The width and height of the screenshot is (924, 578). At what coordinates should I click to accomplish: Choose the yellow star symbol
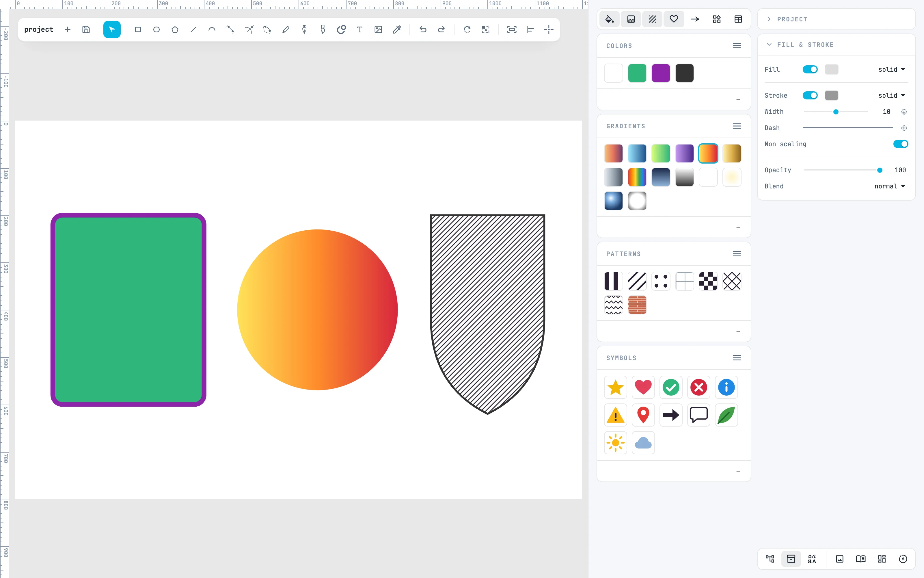click(616, 387)
